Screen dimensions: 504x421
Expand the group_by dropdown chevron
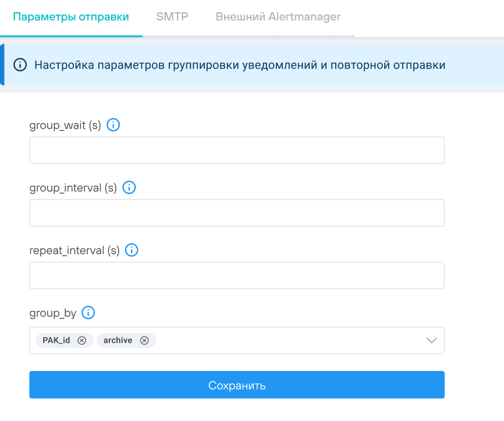click(431, 341)
